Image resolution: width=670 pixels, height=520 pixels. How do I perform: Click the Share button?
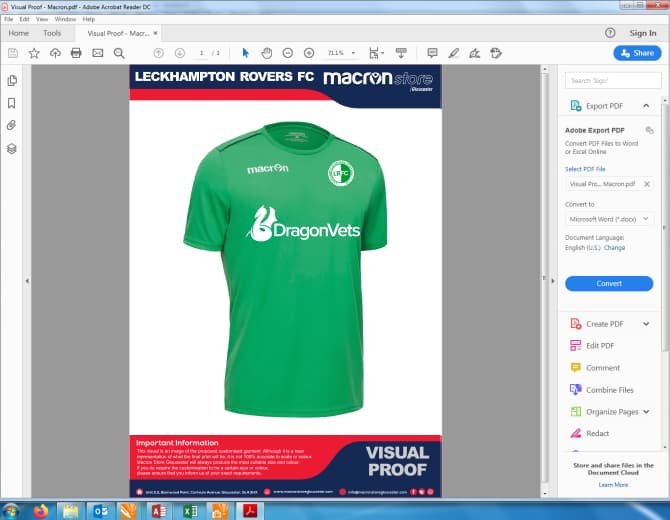tap(637, 53)
